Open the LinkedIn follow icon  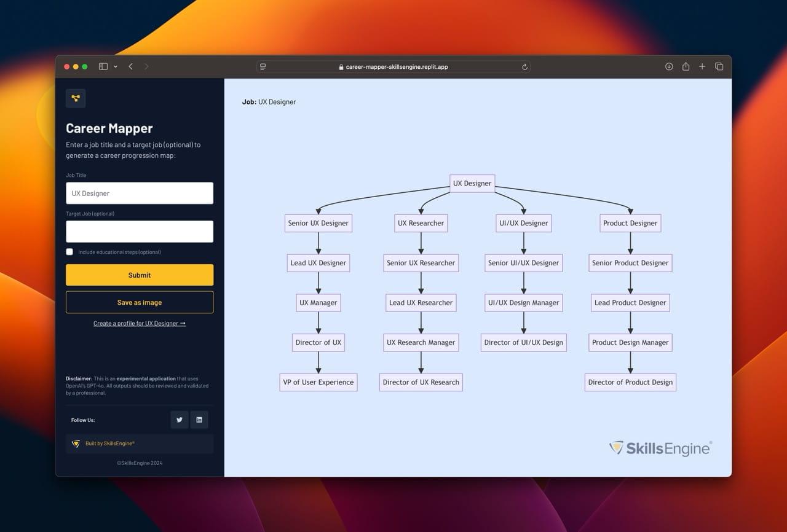[x=199, y=420]
